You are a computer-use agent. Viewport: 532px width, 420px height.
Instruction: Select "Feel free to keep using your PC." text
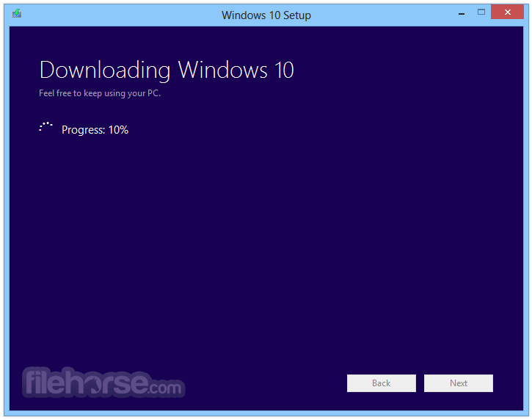[100, 93]
